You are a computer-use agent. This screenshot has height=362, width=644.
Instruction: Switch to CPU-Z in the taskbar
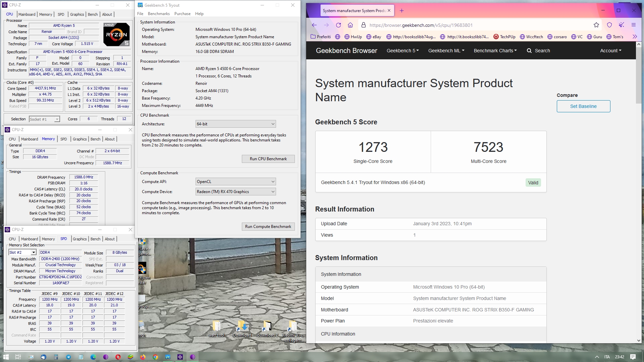(180, 357)
